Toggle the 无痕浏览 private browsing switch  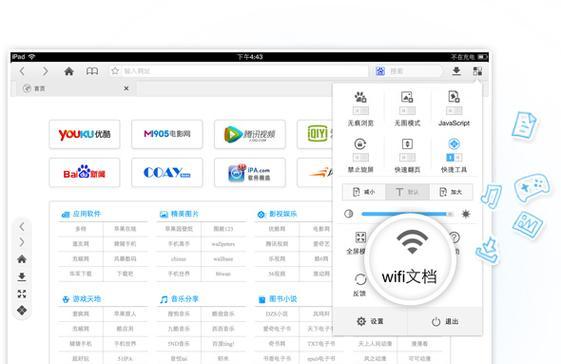[x=360, y=111]
